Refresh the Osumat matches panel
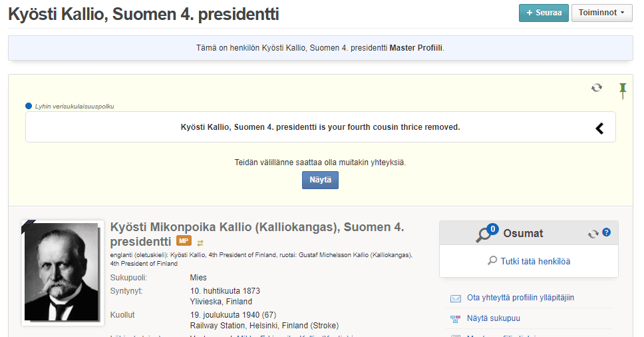 (593, 234)
